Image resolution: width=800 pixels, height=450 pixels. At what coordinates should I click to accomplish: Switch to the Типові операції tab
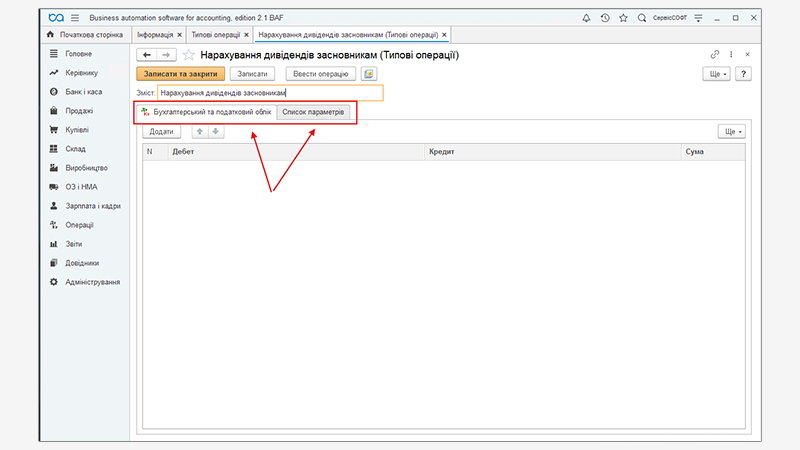(216, 35)
